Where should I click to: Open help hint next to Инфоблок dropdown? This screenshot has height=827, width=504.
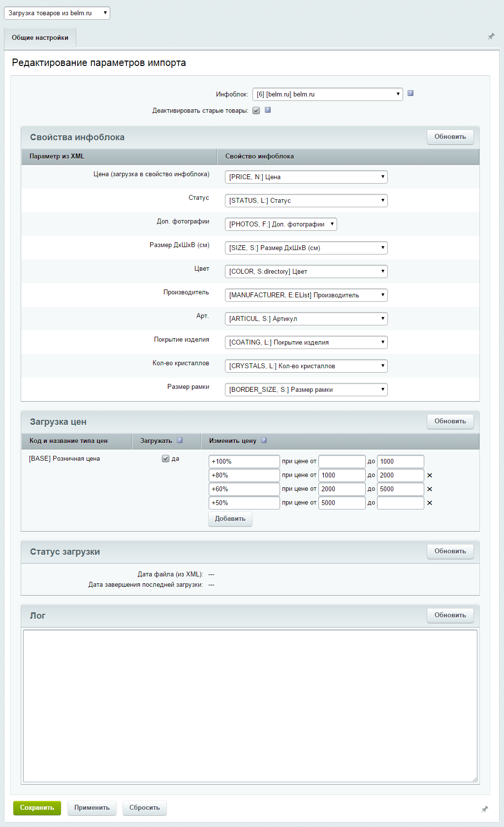click(410, 93)
